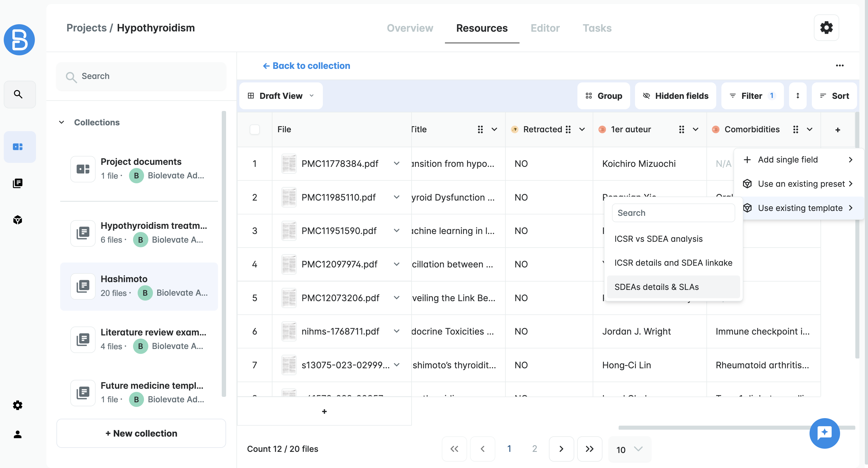868x468 pixels.
Task: Open project settings gear at top right
Action: [826, 28]
